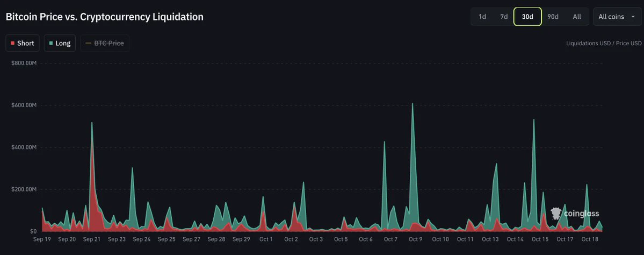Image resolution: width=644 pixels, height=255 pixels.
Task: Toggle the Short liquidations series
Action: 23,43
